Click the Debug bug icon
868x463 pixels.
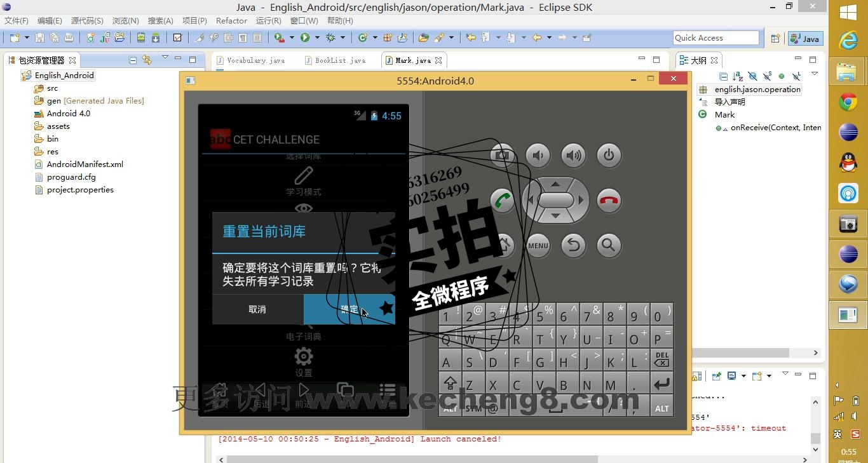(x=330, y=38)
